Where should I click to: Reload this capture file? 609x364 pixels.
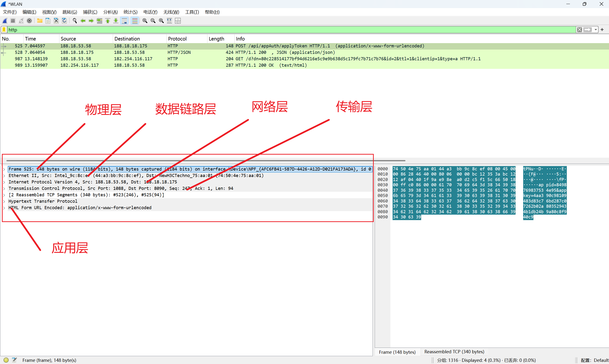(x=64, y=21)
